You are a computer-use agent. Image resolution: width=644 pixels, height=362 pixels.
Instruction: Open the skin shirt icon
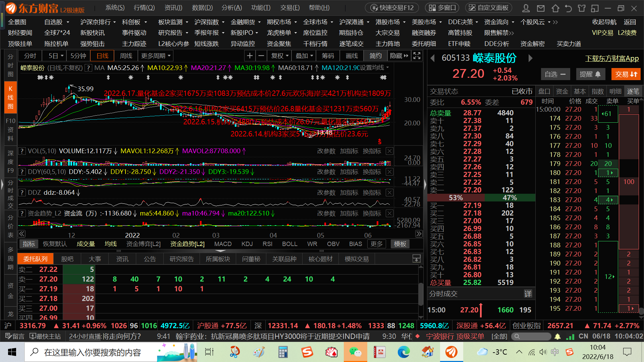click(x=582, y=8)
